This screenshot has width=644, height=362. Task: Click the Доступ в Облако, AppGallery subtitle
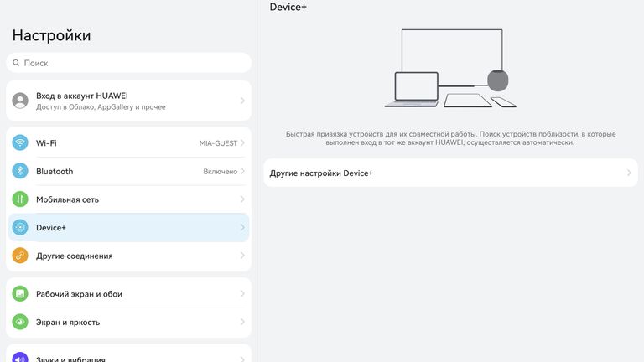(101, 107)
